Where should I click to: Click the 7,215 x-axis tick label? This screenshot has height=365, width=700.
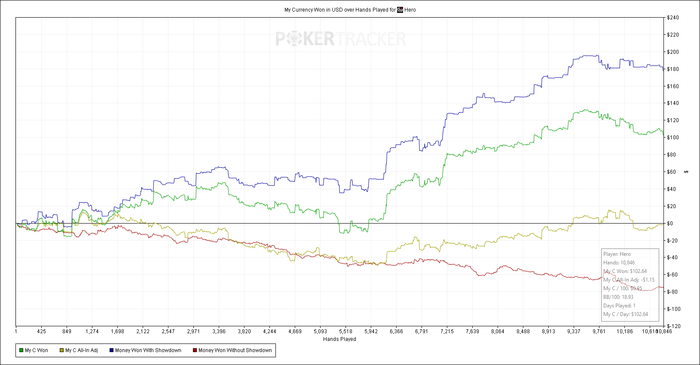[x=447, y=332]
